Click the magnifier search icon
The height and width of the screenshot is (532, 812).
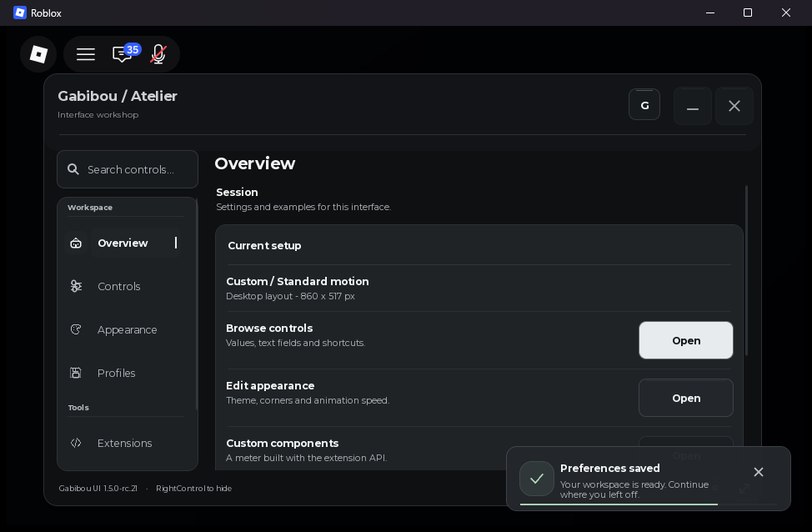tap(73, 169)
